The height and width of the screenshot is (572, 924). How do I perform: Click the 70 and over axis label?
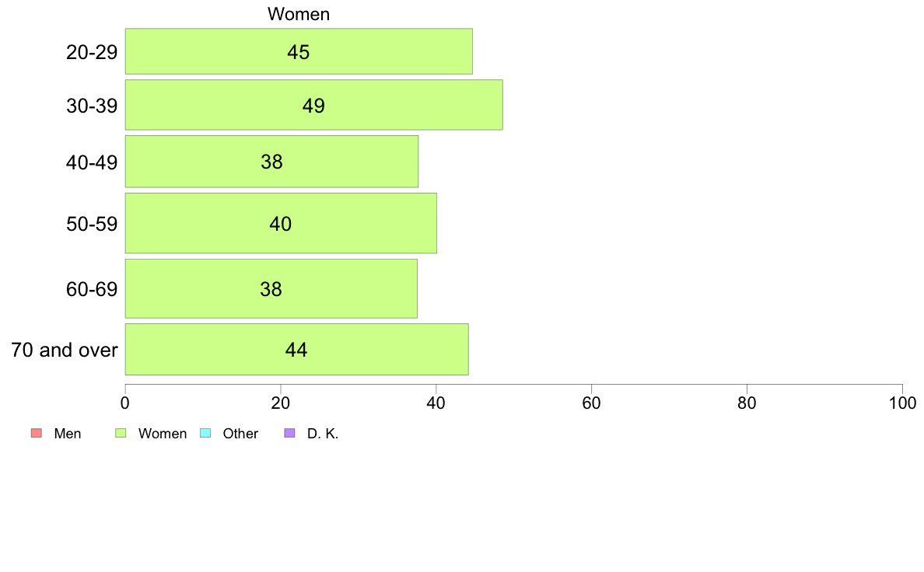(x=65, y=350)
